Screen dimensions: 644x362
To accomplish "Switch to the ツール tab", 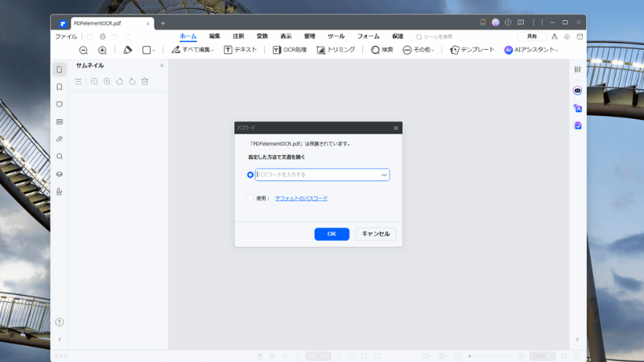I will coord(336,36).
